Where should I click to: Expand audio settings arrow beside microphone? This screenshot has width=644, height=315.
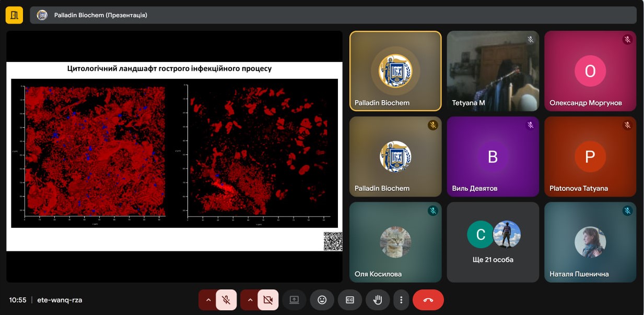pos(208,300)
